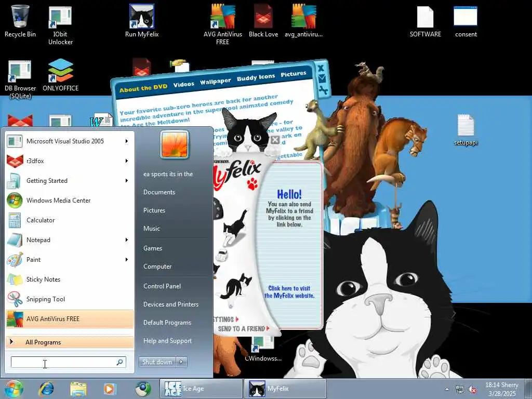Open the Games link in Start menu
Screen dimensions: 532x399
point(153,248)
